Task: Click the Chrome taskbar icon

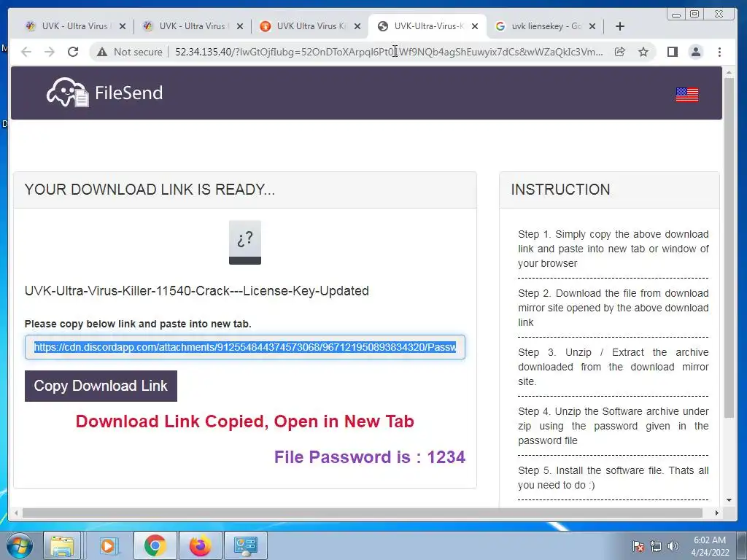Action: (x=155, y=545)
